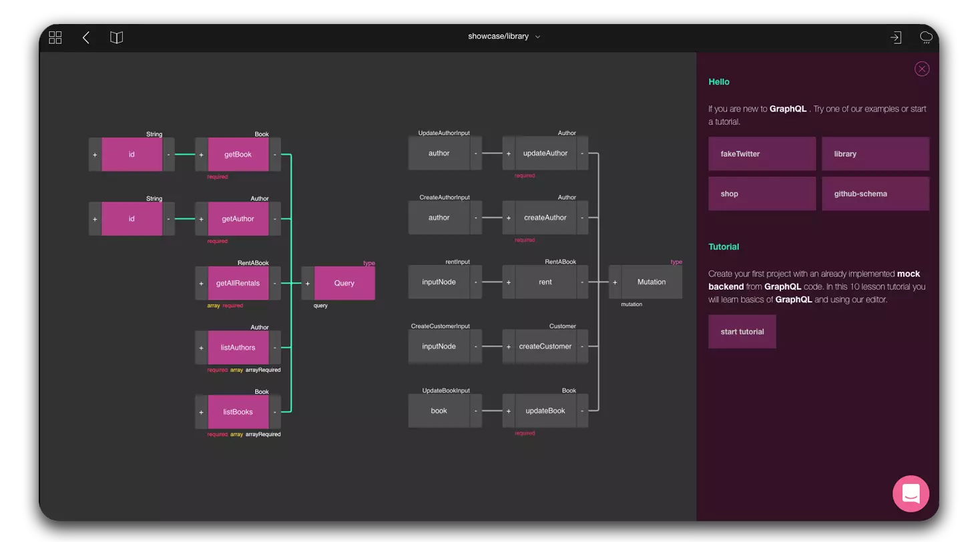The height and width of the screenshot is (542, 980).
Task: Close the Hello panel
Action: click(922, 69)
